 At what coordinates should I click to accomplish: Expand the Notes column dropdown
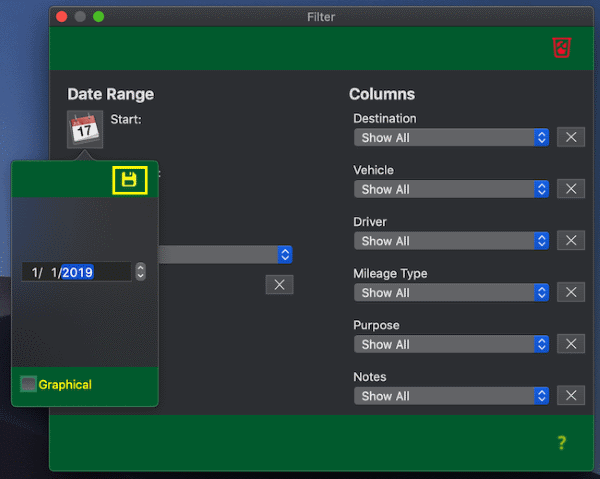(x=451, y=396)
